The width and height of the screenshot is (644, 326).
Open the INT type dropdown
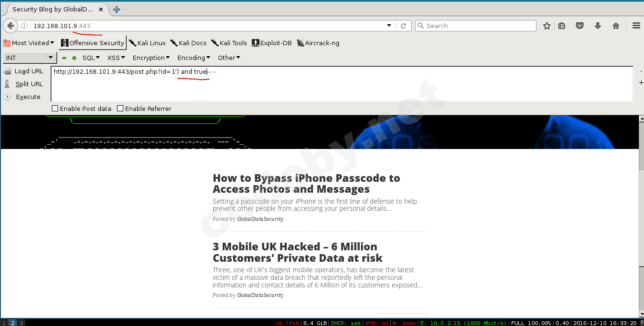click(30, 58)
